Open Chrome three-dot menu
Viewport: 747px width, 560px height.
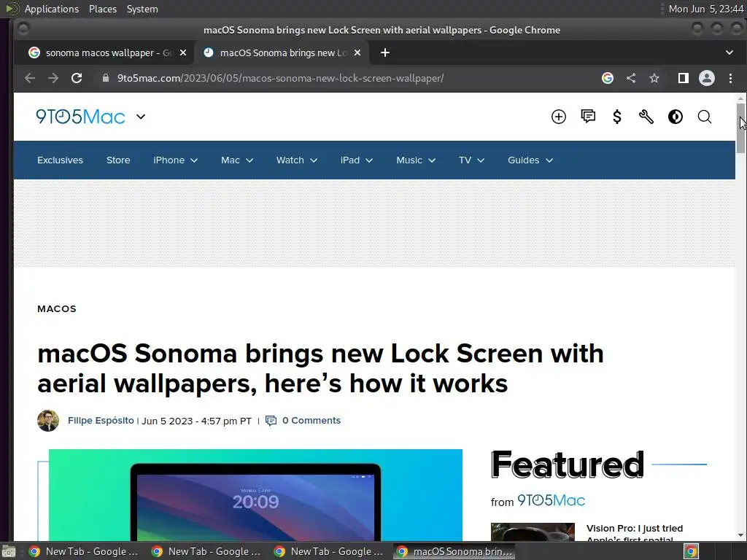(730, 78)
